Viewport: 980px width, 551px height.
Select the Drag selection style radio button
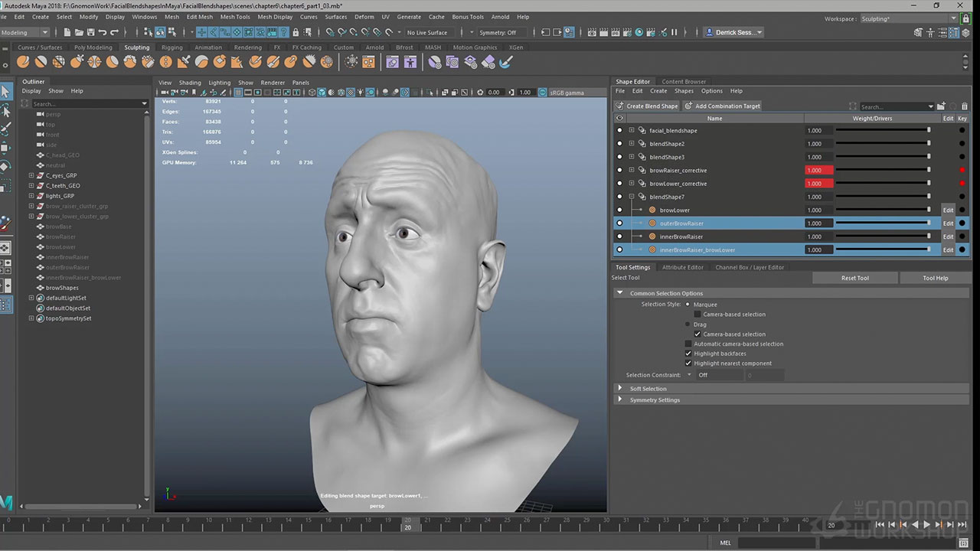click(x=688, y=324)
